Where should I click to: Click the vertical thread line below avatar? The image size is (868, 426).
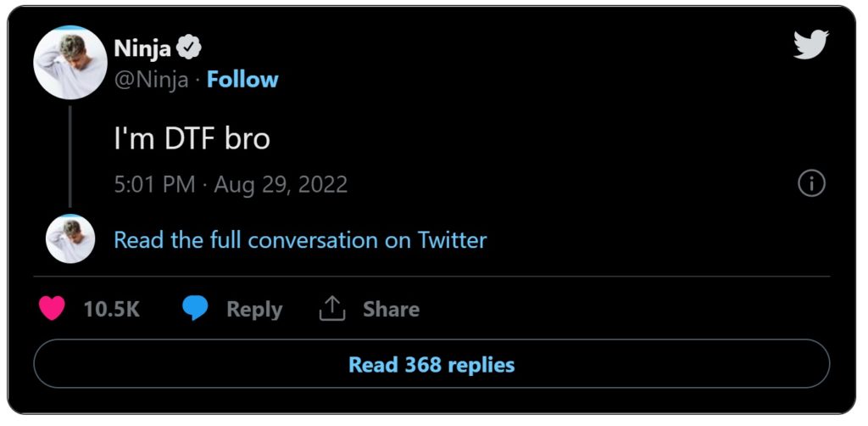(70, 157)
